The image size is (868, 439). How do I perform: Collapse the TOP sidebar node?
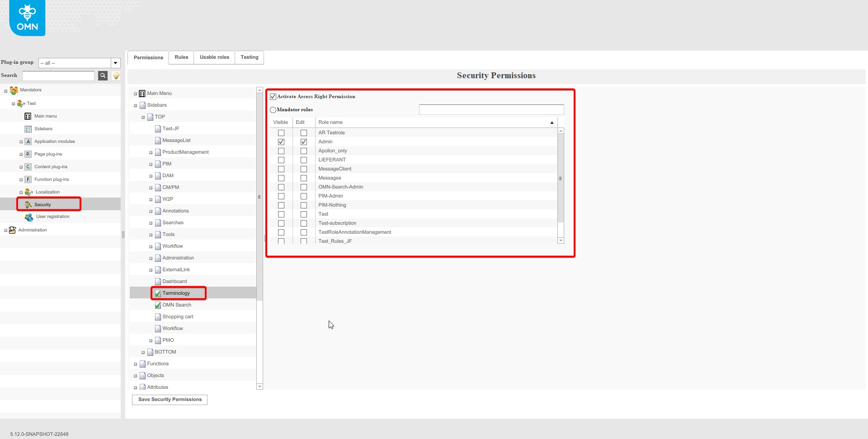(x=143, y=118)
